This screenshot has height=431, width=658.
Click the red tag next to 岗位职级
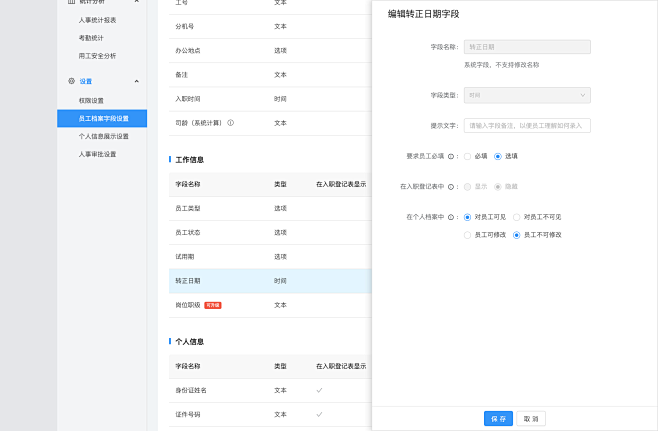(213, 305)
